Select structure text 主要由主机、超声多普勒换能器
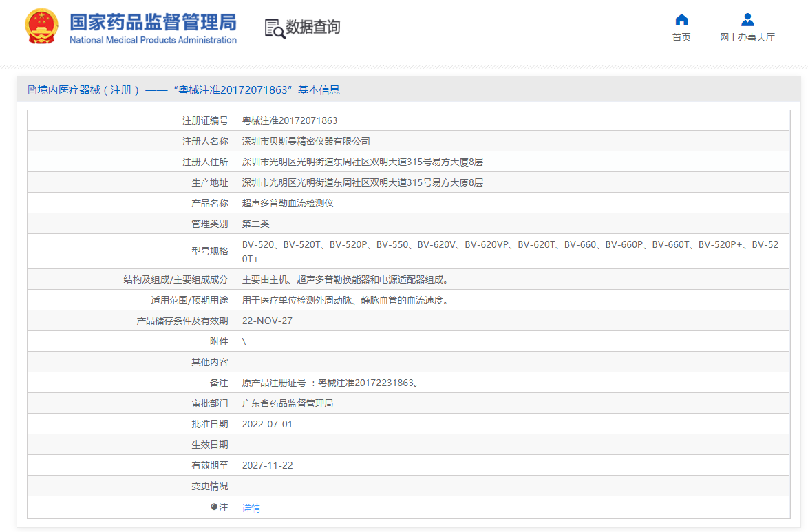 coord(345,279)
